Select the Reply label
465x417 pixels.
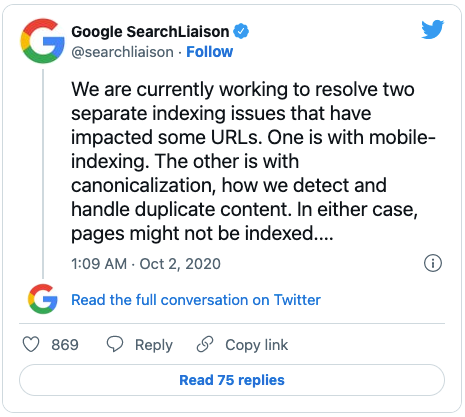point(154,345)
